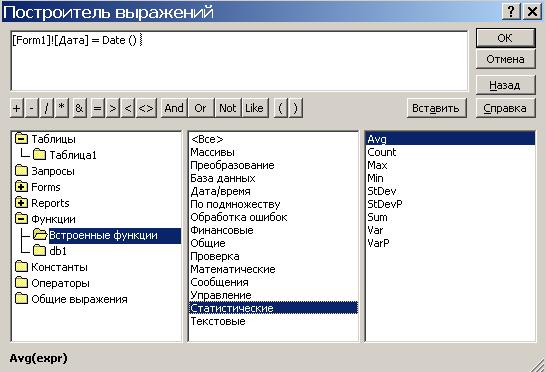Insert the plus operator

click(x=17, y=108)
